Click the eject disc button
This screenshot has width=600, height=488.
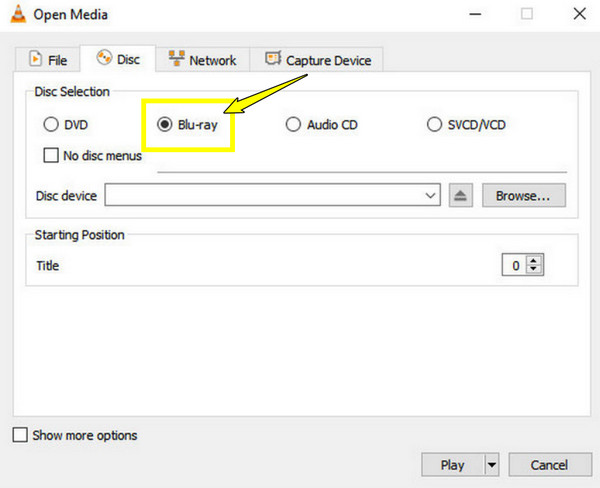pyautogui.click(x=460, y=196)
